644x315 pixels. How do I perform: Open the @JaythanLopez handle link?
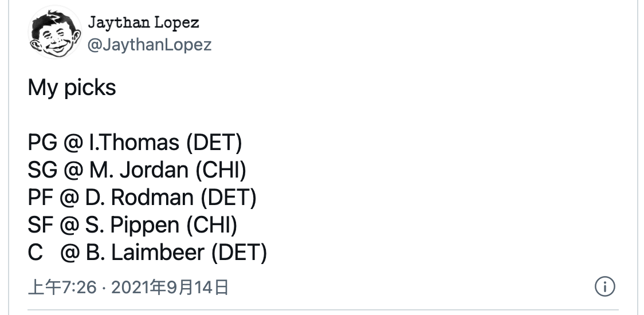coord(150,44)
